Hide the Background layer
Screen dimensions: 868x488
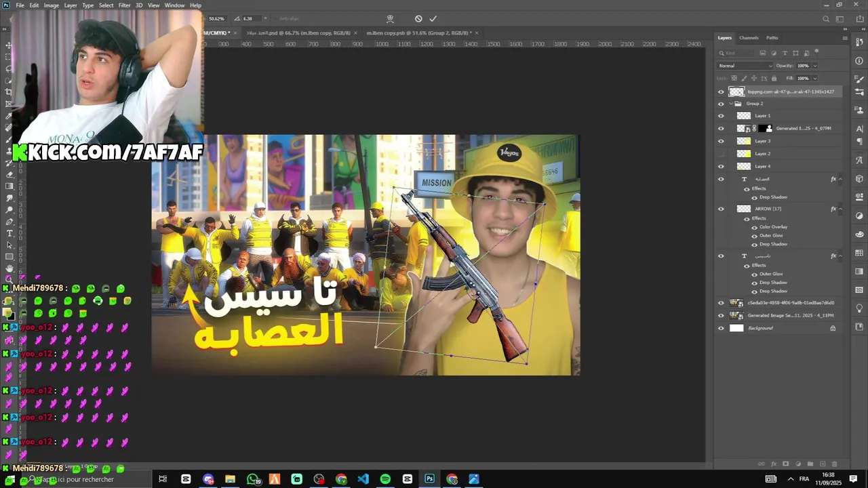tap(721, 328)
